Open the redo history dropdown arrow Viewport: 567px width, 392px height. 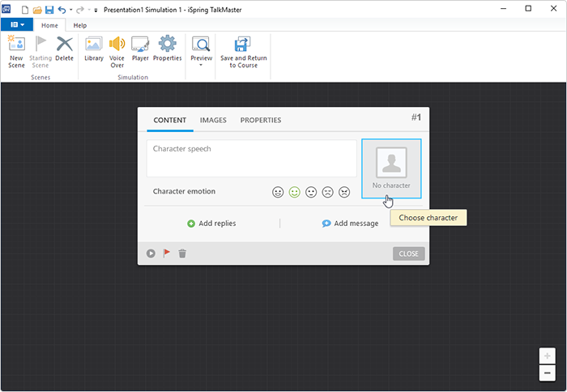click(89, 10)
